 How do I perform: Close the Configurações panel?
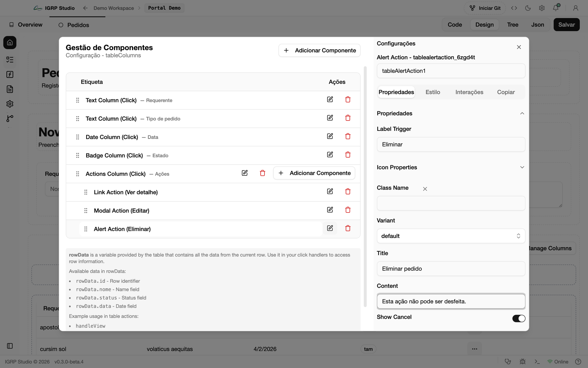(519, 47)
